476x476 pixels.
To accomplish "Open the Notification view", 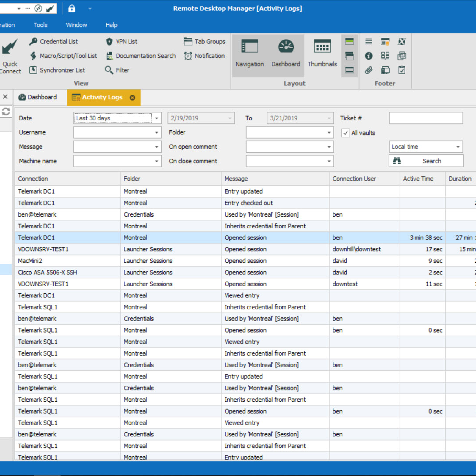I will (x=209, y=56).
